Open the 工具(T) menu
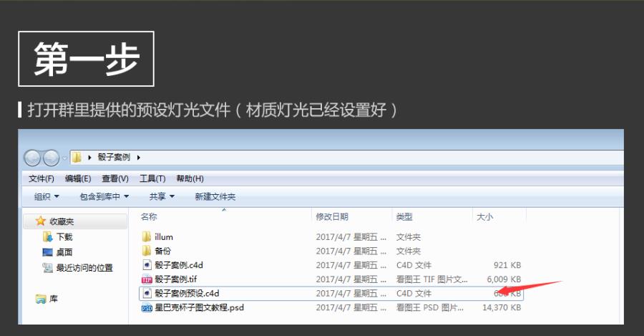Screen dimensions: 644x336 tap(152, 178)
